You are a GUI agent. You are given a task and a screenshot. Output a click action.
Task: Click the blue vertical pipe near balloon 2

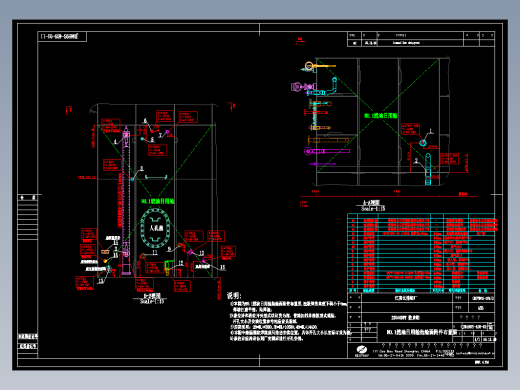(428, 169)
